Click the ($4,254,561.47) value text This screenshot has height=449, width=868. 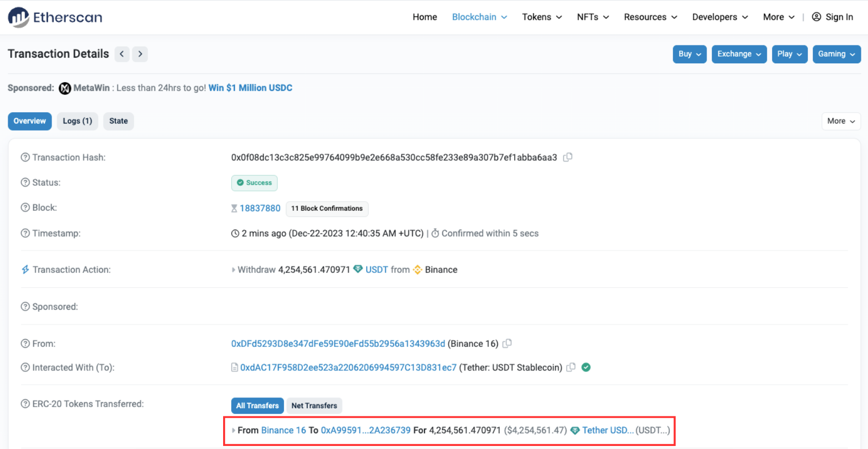click(535, 430)
